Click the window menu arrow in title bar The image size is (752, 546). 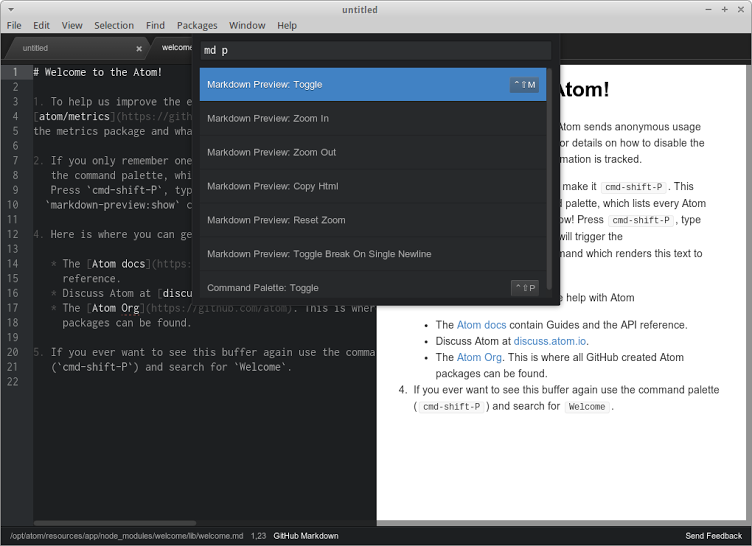pyautogui.click(x=11, y=10)
